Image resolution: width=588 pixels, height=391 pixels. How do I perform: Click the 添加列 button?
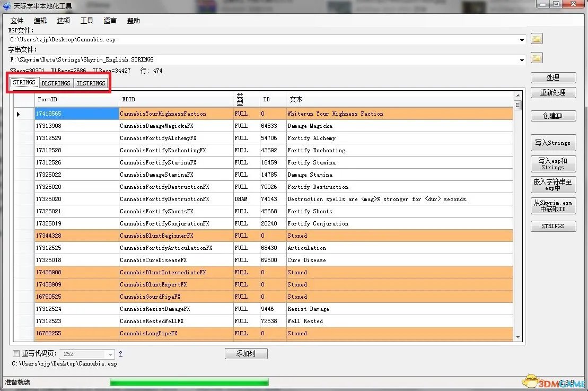246,353
